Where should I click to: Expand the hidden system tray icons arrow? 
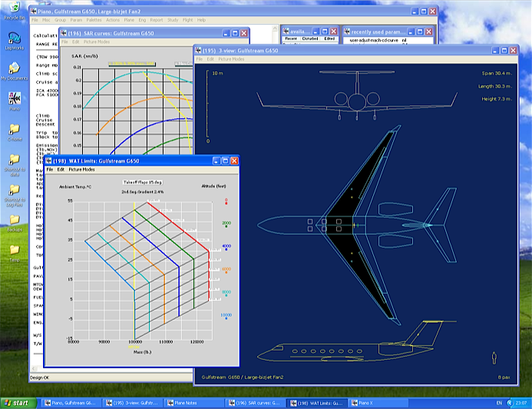(x=510, y=403)
